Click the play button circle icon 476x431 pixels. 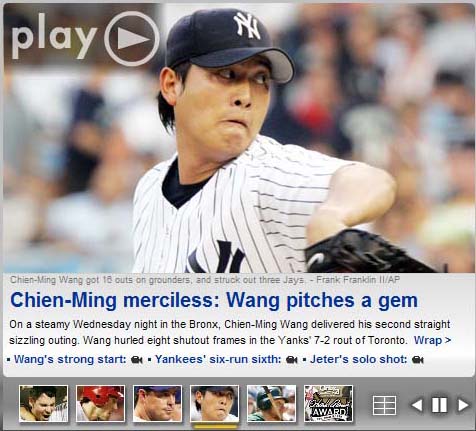point(132,38)
